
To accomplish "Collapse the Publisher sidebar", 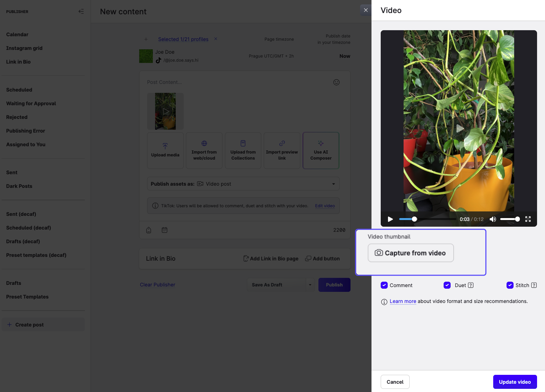I will [x=81, y=11].
